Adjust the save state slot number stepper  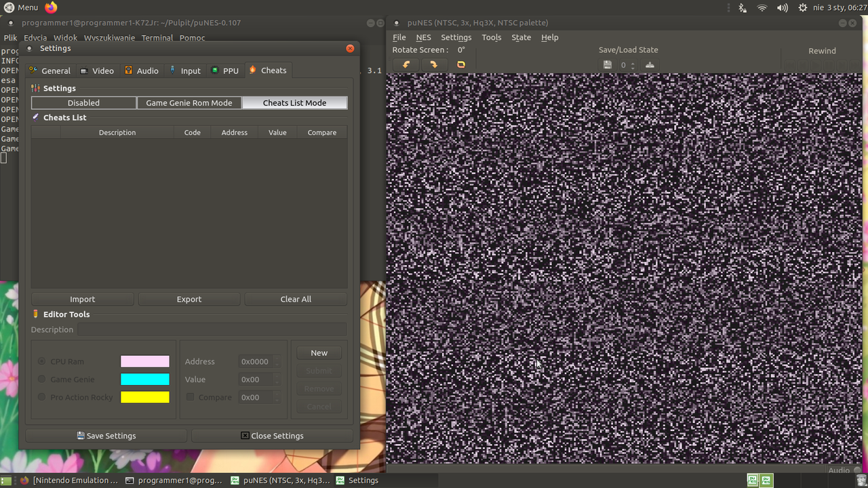coord(633,65)
